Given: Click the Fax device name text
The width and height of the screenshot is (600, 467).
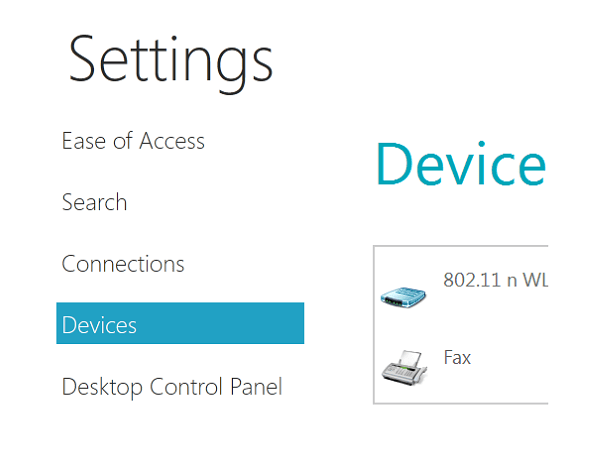Looking at the screenshot, I should point(457,357).
